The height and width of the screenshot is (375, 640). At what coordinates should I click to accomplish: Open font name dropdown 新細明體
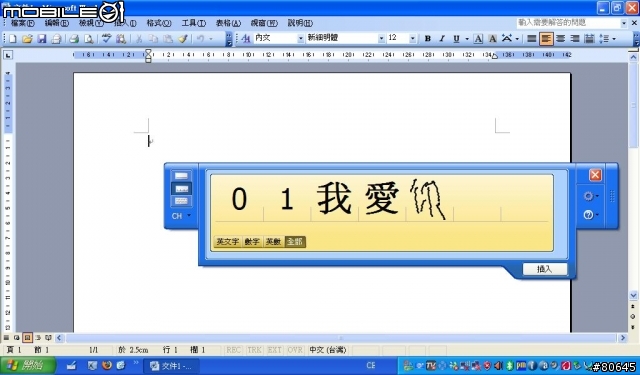(x=381, y=39)
